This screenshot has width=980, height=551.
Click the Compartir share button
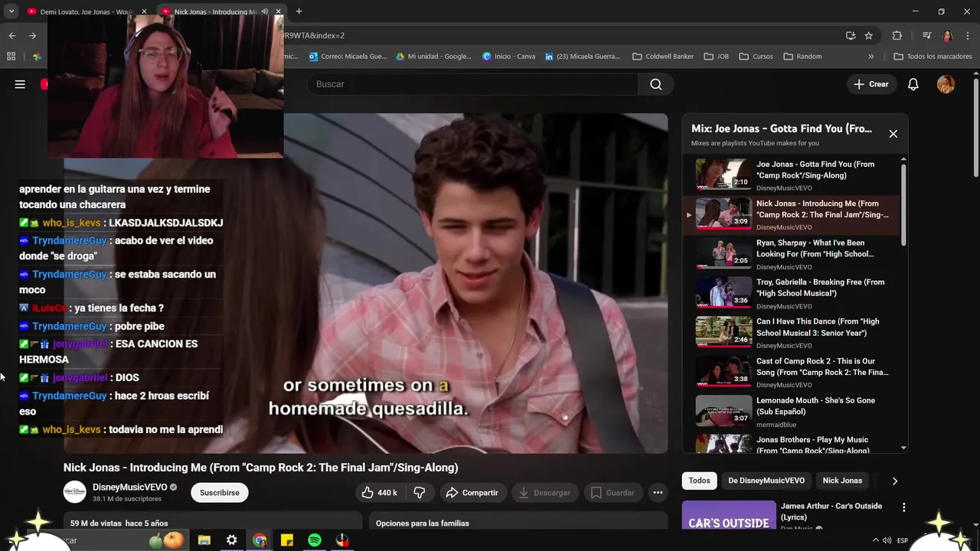click(472, 493)
